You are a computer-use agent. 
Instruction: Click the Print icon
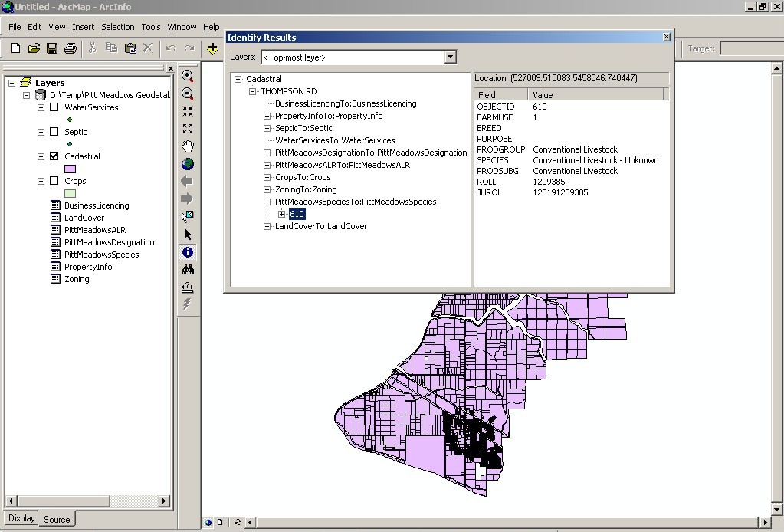pyautogui.click(x=71, y=48)
